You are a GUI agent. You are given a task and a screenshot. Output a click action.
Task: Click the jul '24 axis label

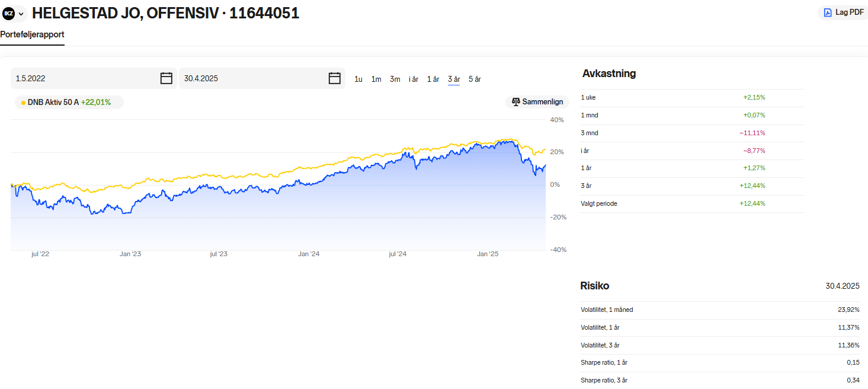pyautogui.click(x=398, y=254)
